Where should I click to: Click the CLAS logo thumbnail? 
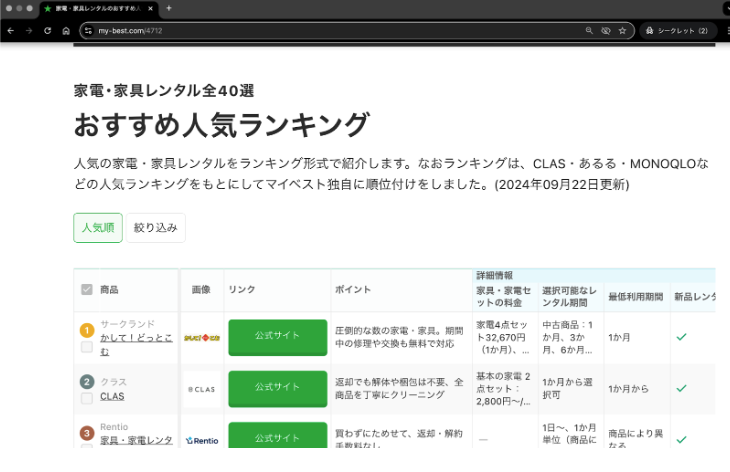[x=202, y=389]
